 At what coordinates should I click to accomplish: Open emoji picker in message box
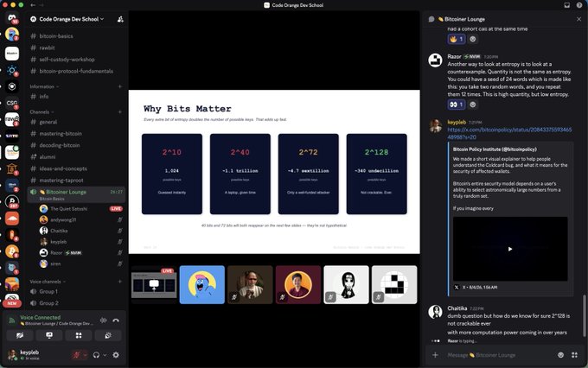point(560,355)
